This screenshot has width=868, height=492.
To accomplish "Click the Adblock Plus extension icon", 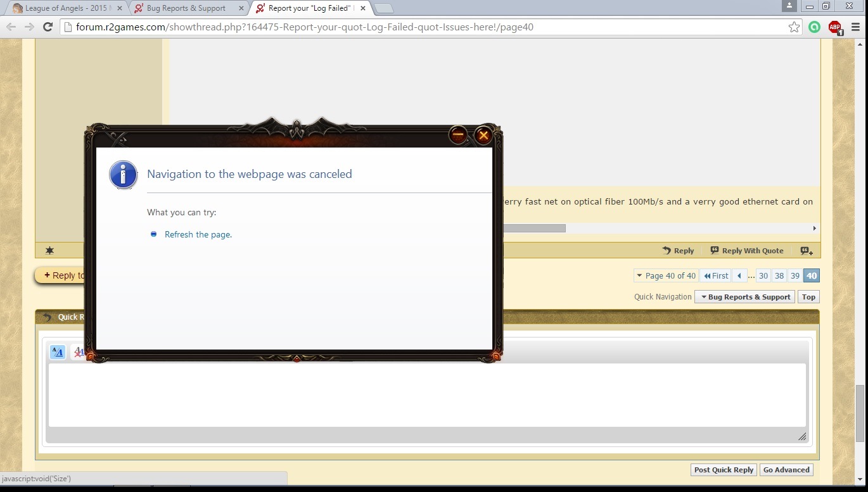I will click(x=835, y=27).
